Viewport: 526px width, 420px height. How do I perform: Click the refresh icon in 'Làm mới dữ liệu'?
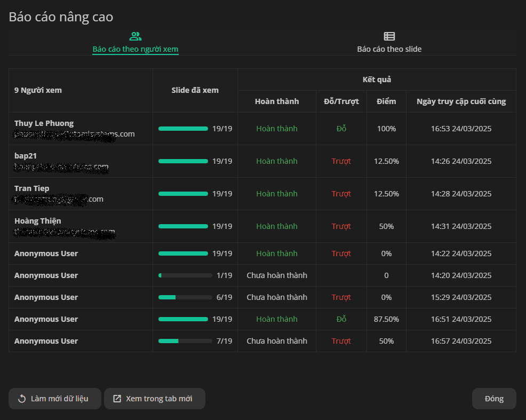tap(22, 399)
